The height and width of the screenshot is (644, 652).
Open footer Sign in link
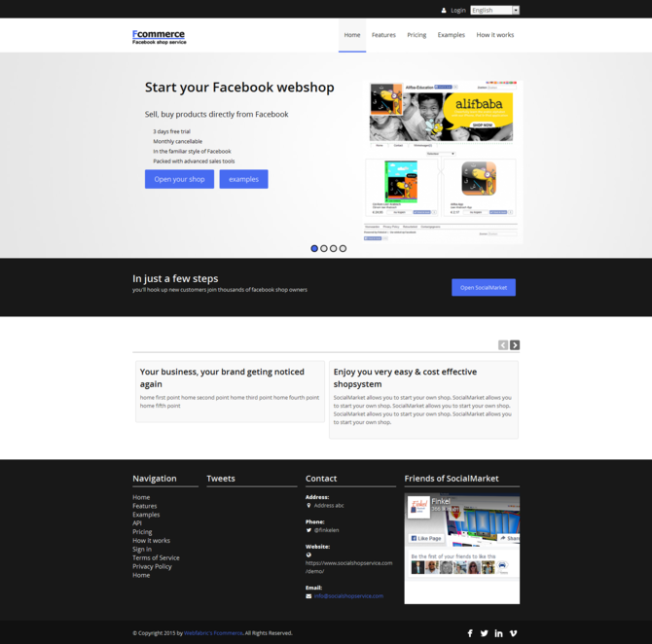(142, 550)
